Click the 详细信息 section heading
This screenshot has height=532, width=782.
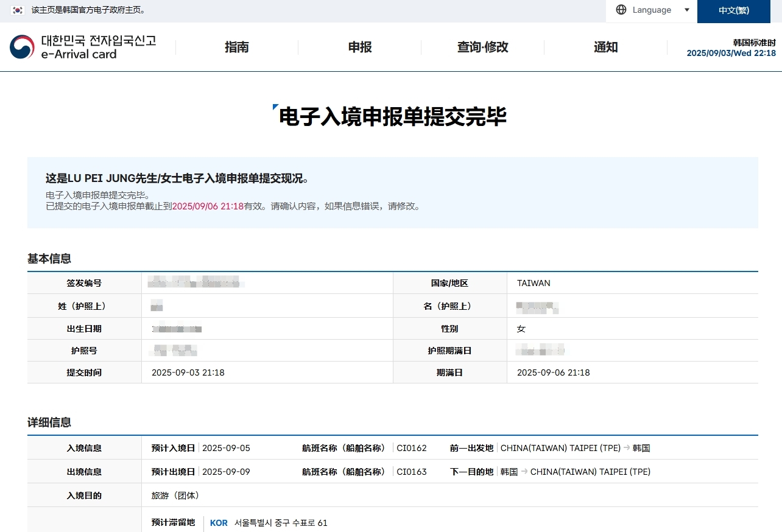pyautogui.click(x=49, y=422)
